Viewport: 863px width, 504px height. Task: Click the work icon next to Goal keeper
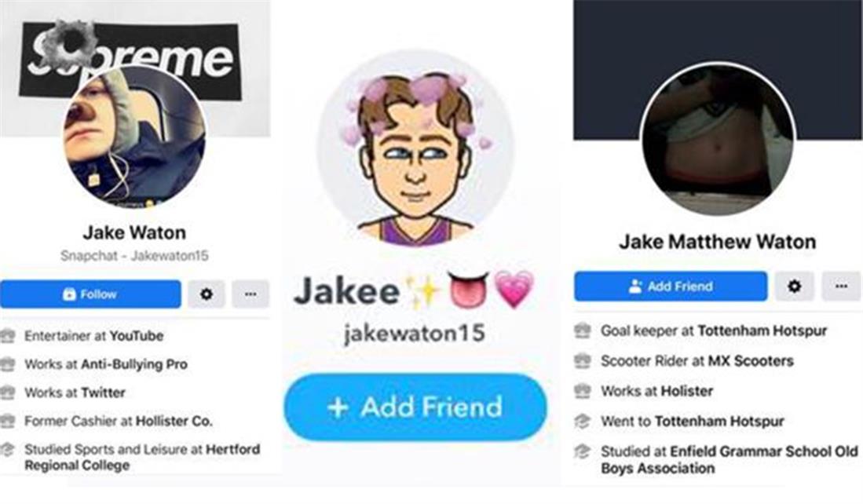coord(583,331)
